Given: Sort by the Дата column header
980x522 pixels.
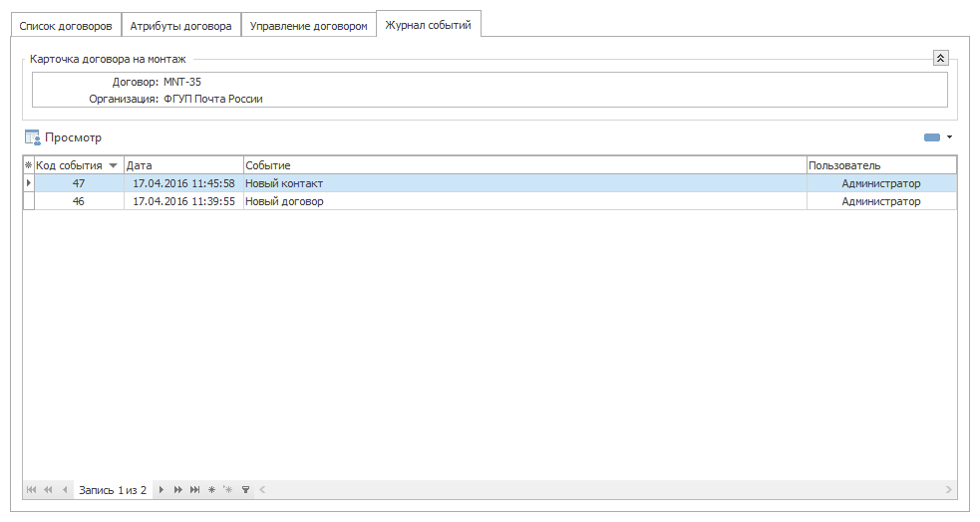Looking at the screenshot, I should 183,165.
